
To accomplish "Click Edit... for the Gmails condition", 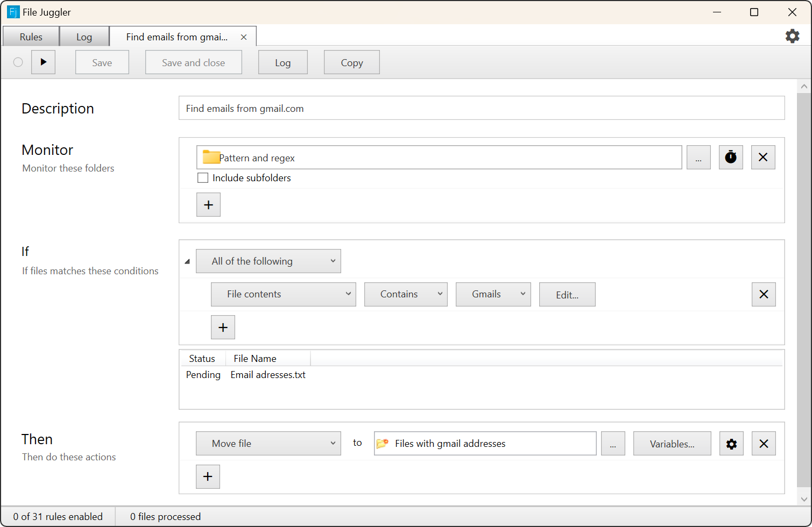I will tap(567, 295).
